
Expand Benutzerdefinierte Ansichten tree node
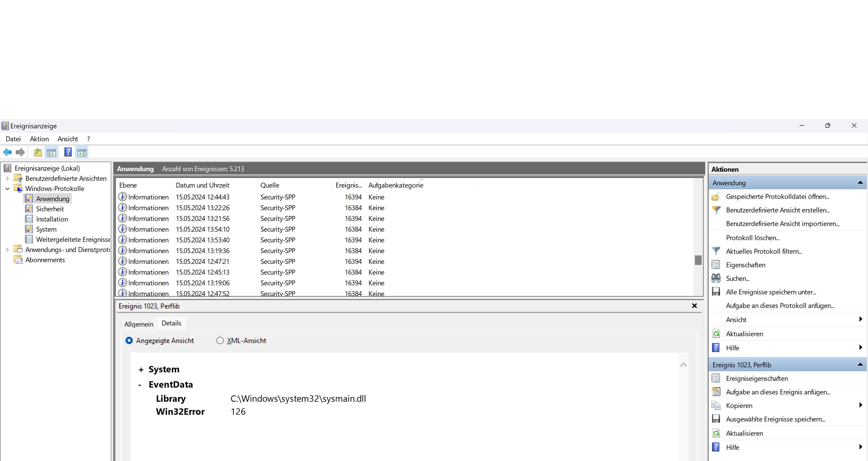click(x=7, y=179)
